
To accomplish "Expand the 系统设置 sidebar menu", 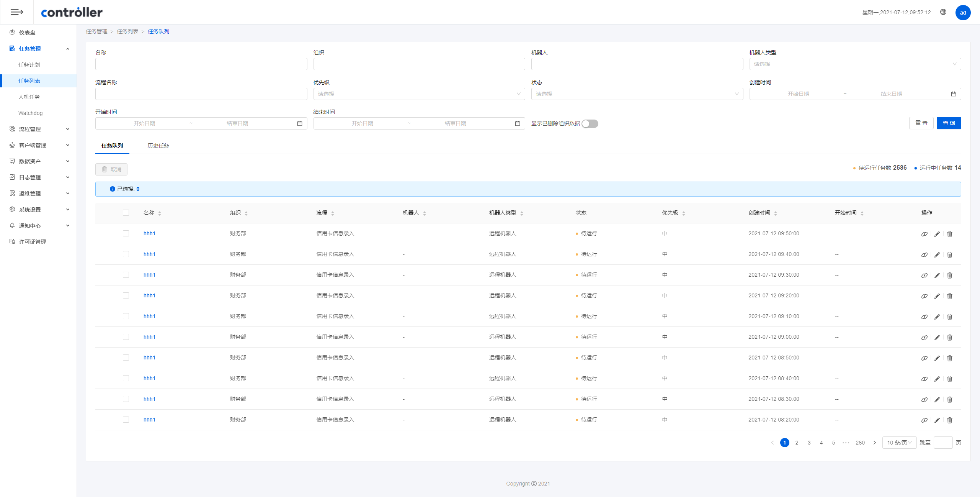I will (x=38, y=210).
